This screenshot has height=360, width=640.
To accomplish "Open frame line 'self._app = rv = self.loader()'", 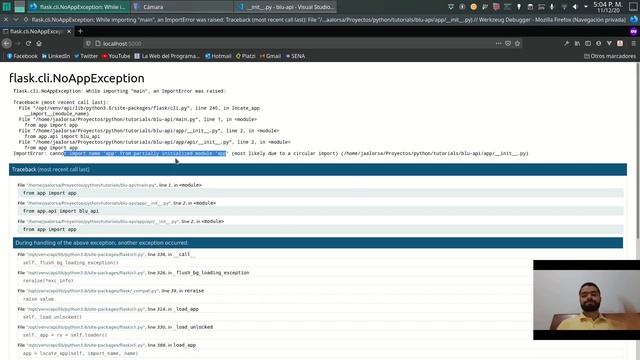I will click(x=320, y=335).
